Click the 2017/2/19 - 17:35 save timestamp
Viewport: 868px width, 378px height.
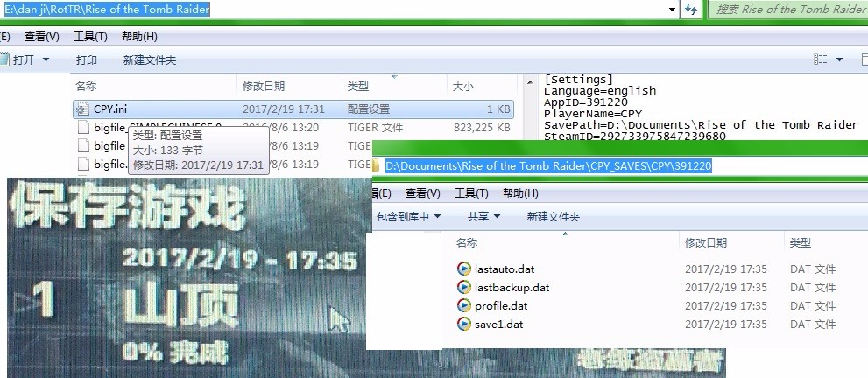(x=239, y=257)
